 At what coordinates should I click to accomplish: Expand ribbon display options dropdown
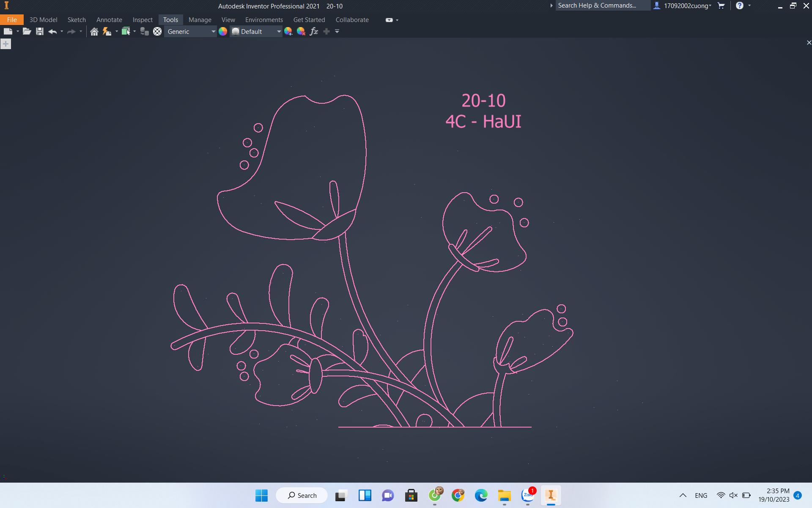[397, 20]
